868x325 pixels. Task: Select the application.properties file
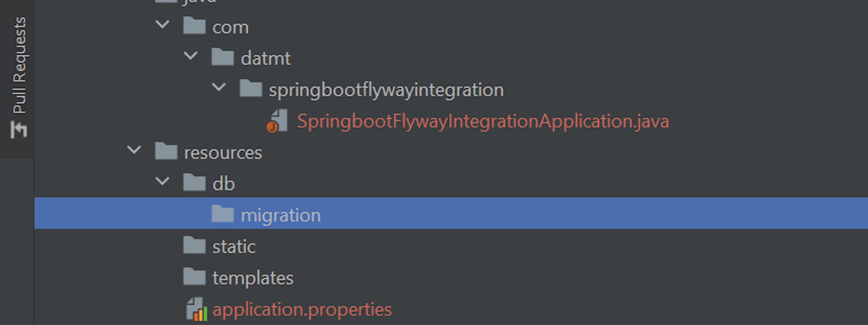(x=302, y=310)
